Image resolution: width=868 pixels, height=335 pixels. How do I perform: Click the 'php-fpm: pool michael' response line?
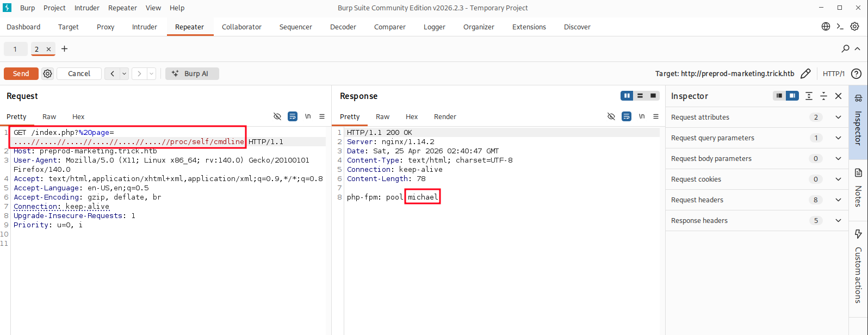click(x=392, y=197)
